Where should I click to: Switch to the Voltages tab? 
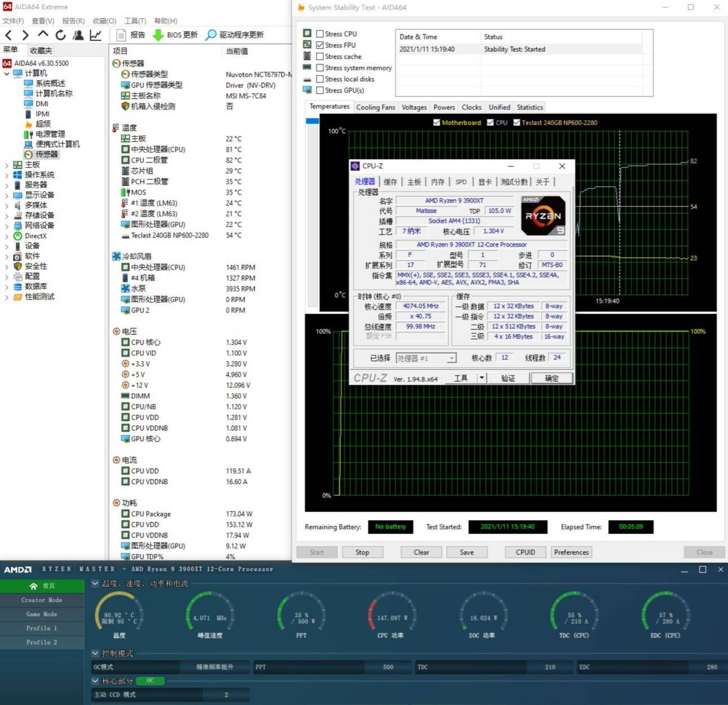[x=414, y=107]
